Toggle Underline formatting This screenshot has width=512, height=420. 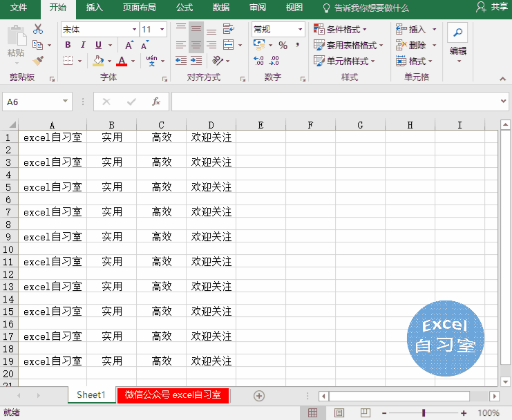[x=98, y=45]
